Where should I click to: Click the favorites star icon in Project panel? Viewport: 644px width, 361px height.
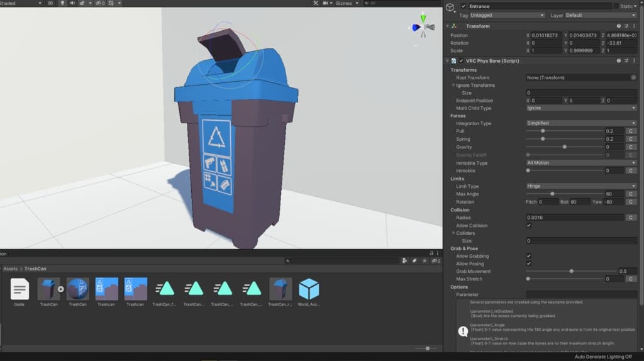[426, 260]
